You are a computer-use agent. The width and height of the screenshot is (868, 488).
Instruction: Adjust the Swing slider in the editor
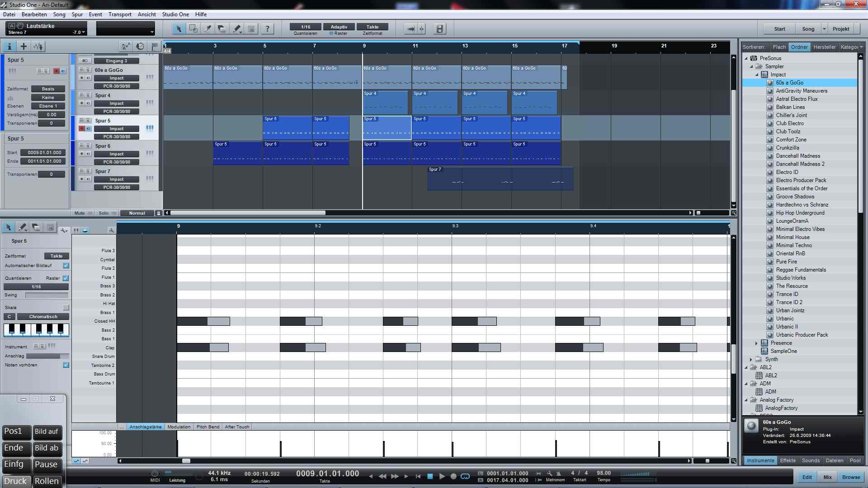coord(47,296)
